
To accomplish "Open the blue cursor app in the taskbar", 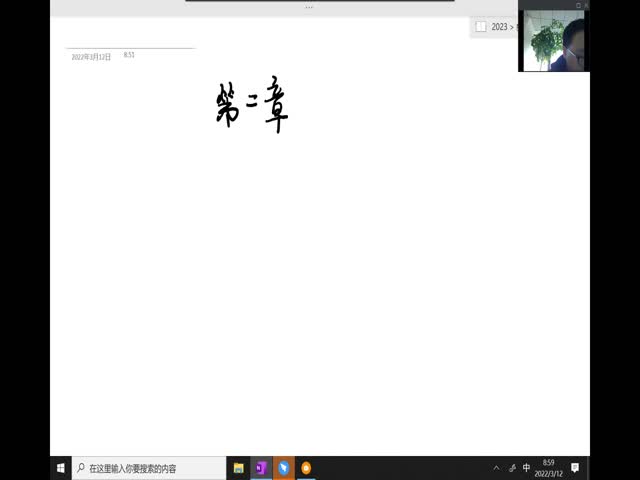I will (x=284, y=468).
